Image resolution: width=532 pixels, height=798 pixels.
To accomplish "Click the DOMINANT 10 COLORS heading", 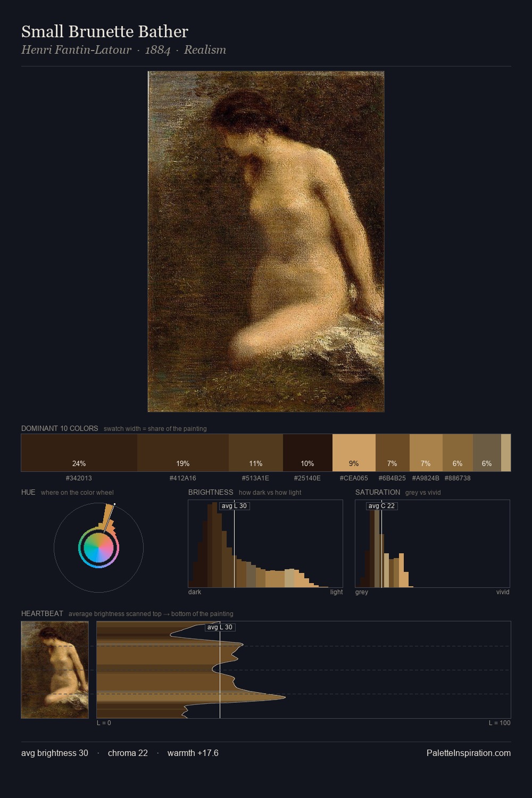I will [60, 428].
